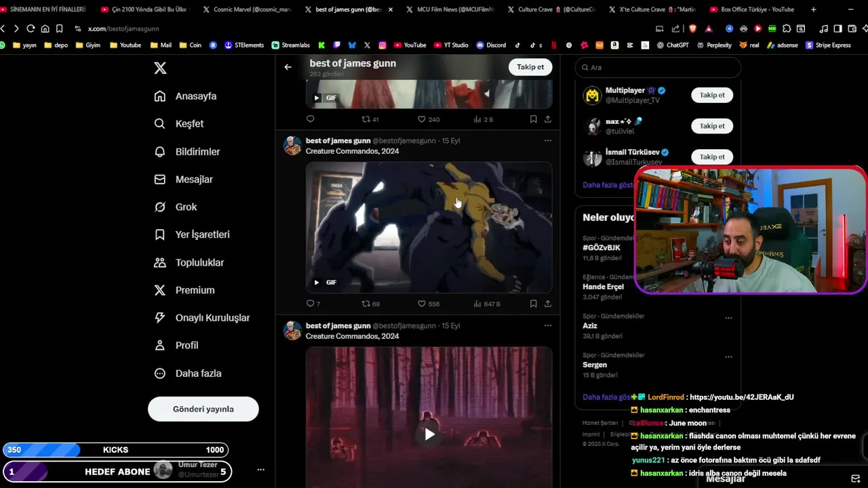Click the Ara search field
The height and width of the screenshot is (488, 868).
click(658, 67)
